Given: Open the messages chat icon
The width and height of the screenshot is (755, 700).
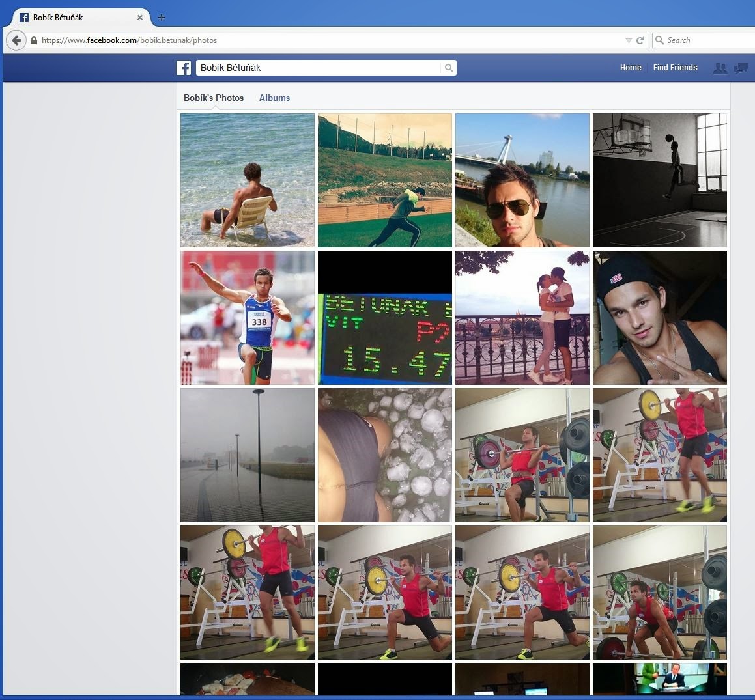Looking at the screenshot, I should coord(741,68).
